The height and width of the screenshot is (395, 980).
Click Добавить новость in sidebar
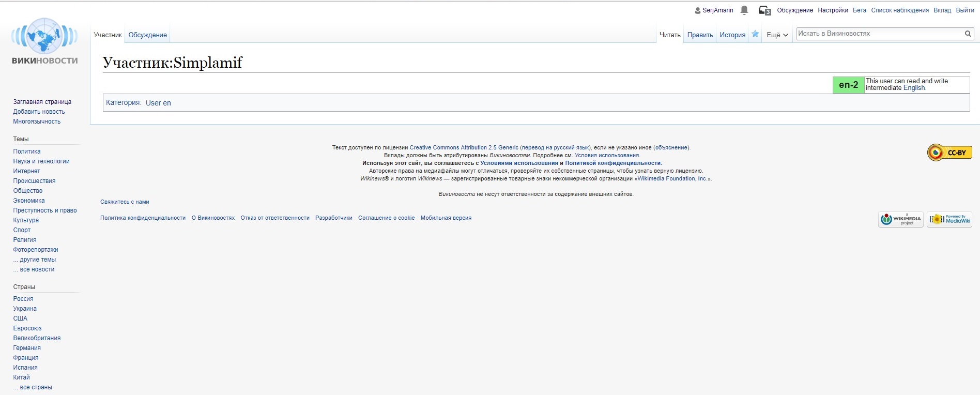39,112
